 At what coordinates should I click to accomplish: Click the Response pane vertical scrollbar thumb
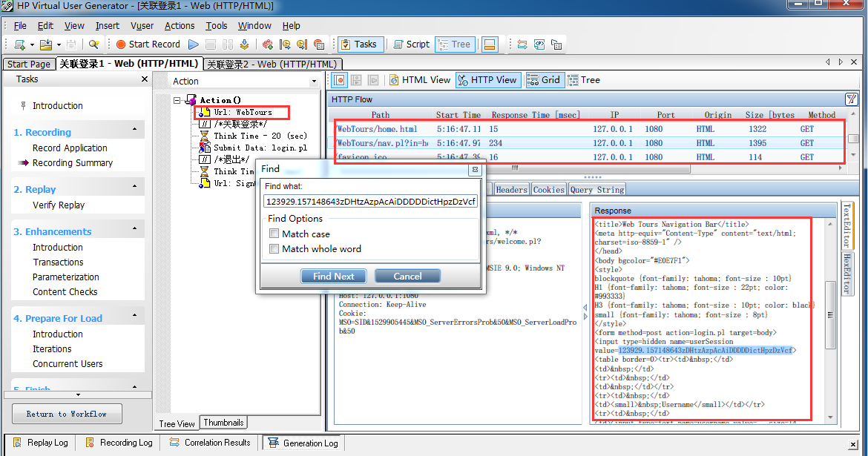click(x=830, y=315)
